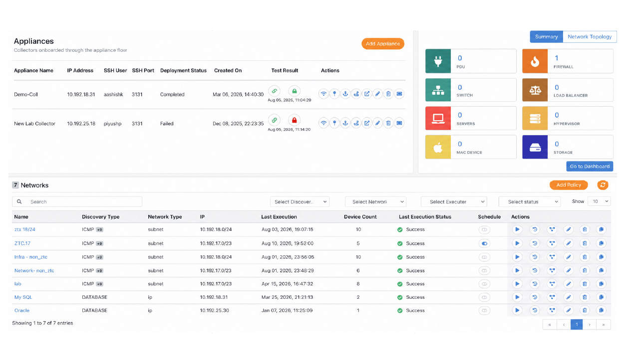The height and width of the screenshot is (364, 624).
Task: Go to pagination page 1
Action: (577, 325)
